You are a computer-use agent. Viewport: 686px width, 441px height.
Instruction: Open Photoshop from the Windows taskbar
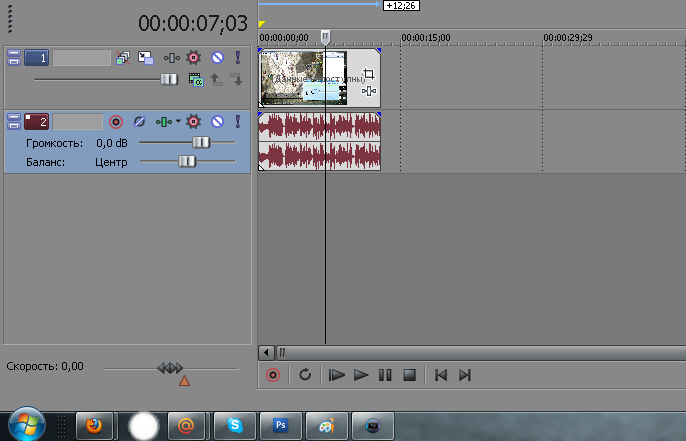280,425
